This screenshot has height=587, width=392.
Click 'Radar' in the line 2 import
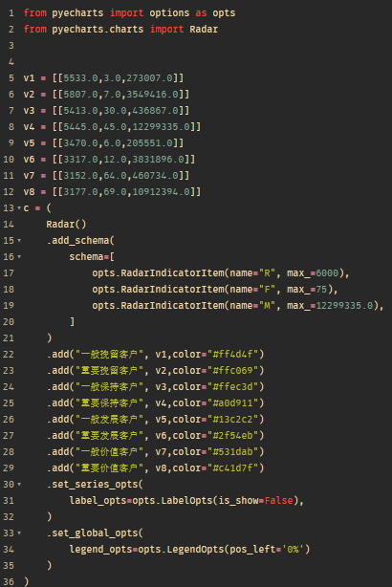coord(204,30)
